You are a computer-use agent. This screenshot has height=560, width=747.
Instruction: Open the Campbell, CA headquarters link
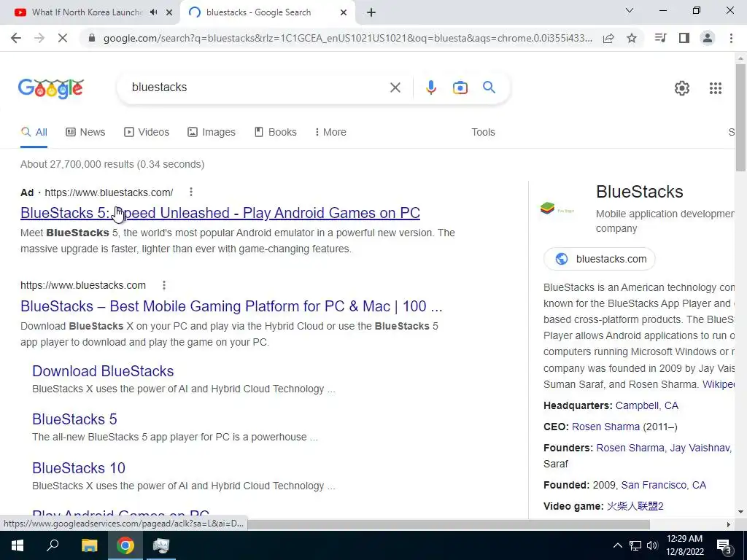(x=646, y=405)
